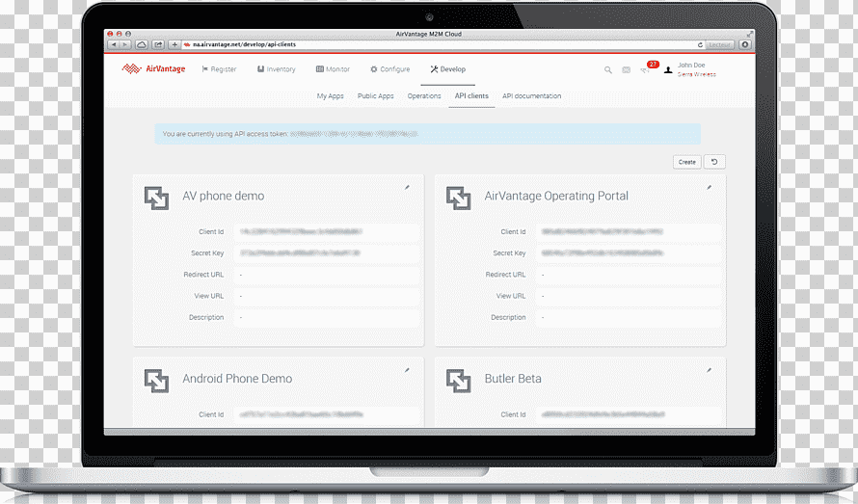Click the browser add bookmark plus button
The image size is (858, 504).
(174, 44)
